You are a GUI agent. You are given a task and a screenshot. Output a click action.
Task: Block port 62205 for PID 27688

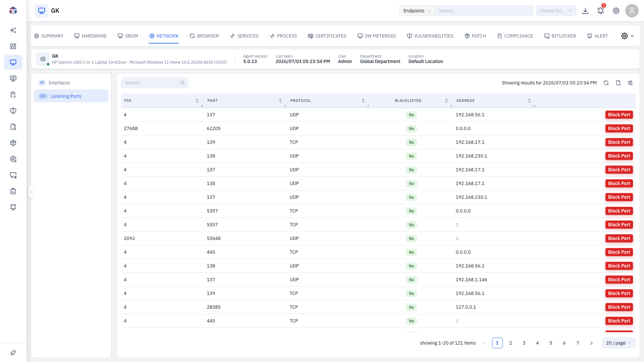(619, 128)
